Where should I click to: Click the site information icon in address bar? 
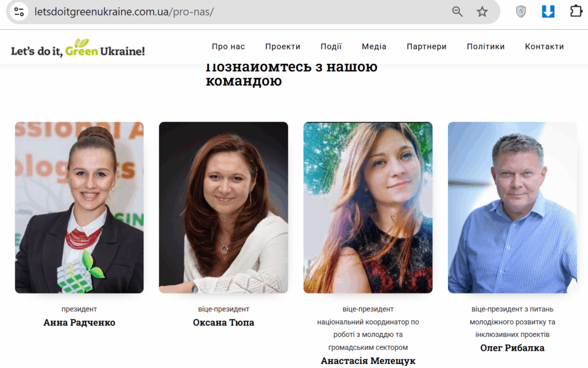click(x=19, y=11)
